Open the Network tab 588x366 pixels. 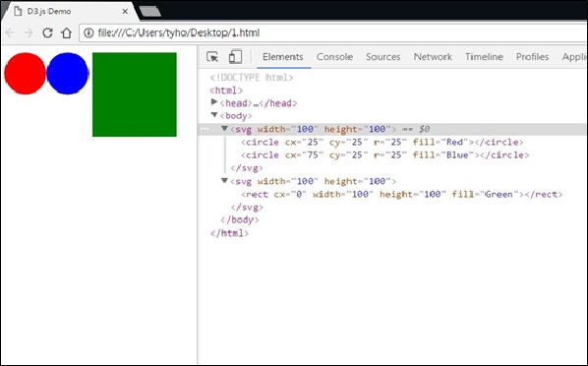tap(433, 57)
